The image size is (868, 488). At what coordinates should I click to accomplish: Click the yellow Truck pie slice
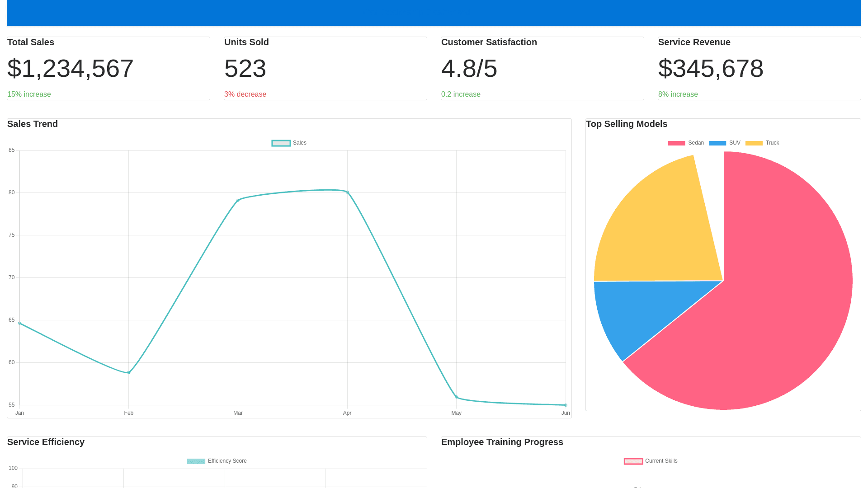tap(660, 230)
